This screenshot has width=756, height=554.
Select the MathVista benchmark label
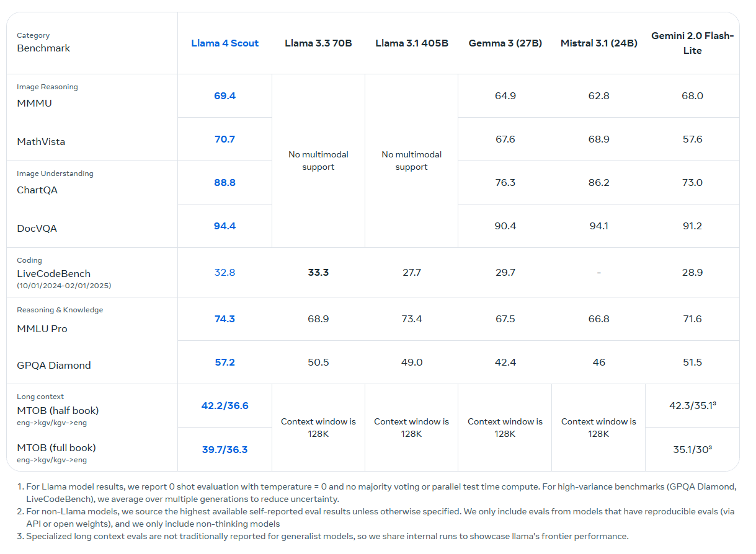click(x=41, y=142)
